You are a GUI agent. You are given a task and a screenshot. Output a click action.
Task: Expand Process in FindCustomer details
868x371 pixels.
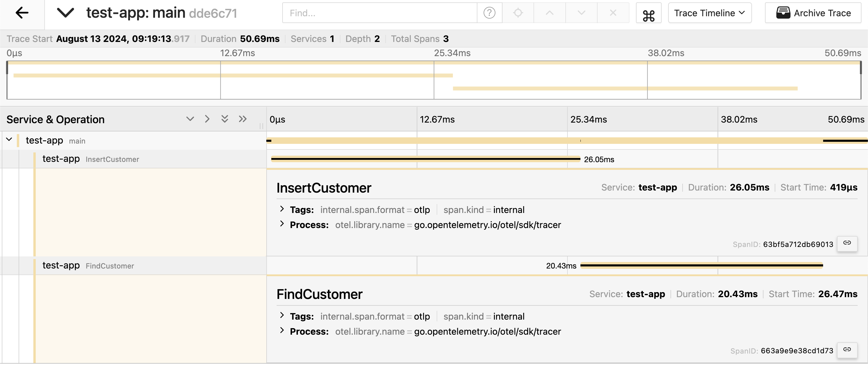coord(282,331)
